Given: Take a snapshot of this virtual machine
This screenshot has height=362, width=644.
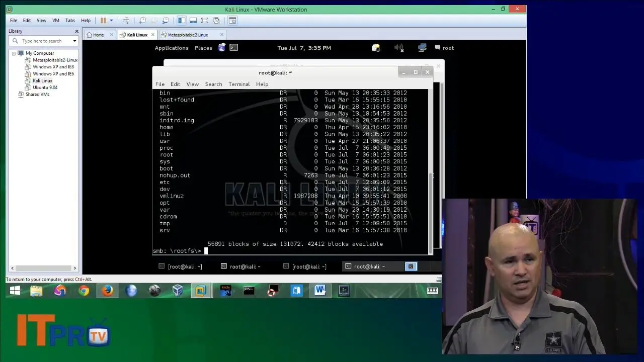Looking at the screenshot, I should click(x=142, y=21).
